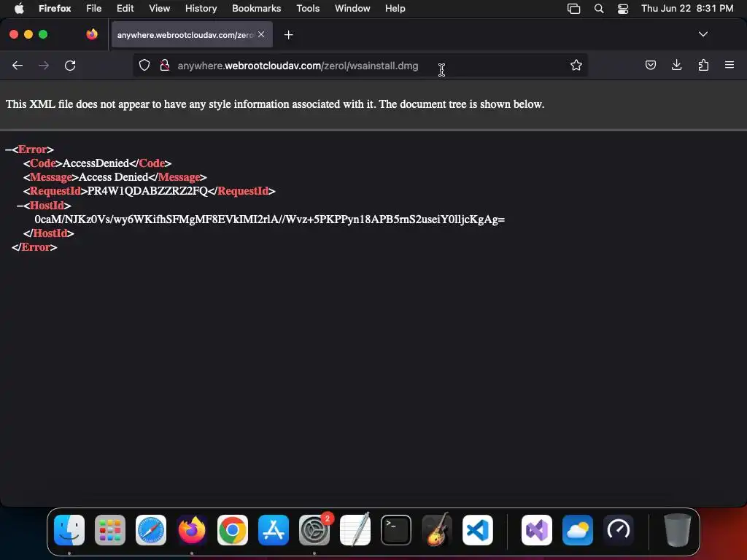747x560 pixels.
Task: Open the extensions puzzle icon
Action: click(x=703, y=65)
